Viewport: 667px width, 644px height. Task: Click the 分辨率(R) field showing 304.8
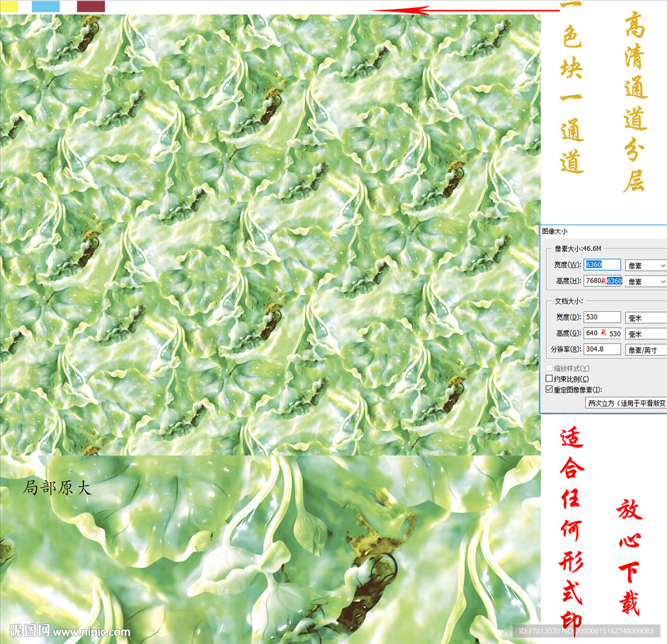pos(602,349)
